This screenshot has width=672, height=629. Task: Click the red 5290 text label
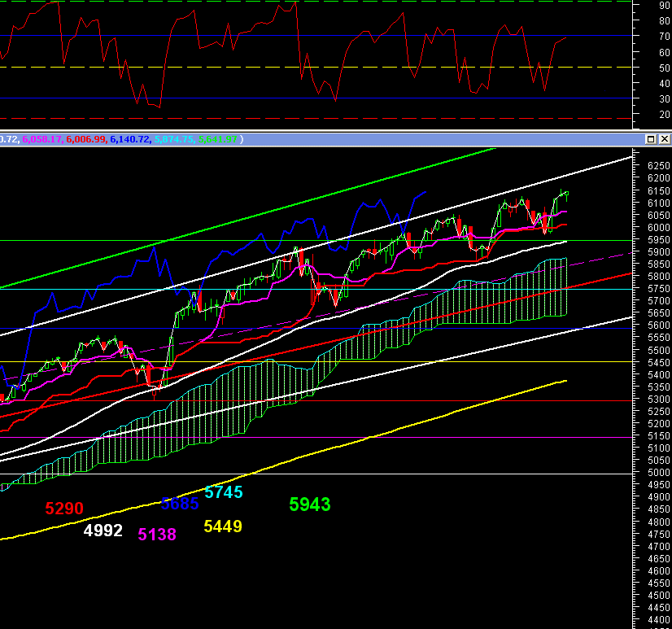tap(64, 509)
